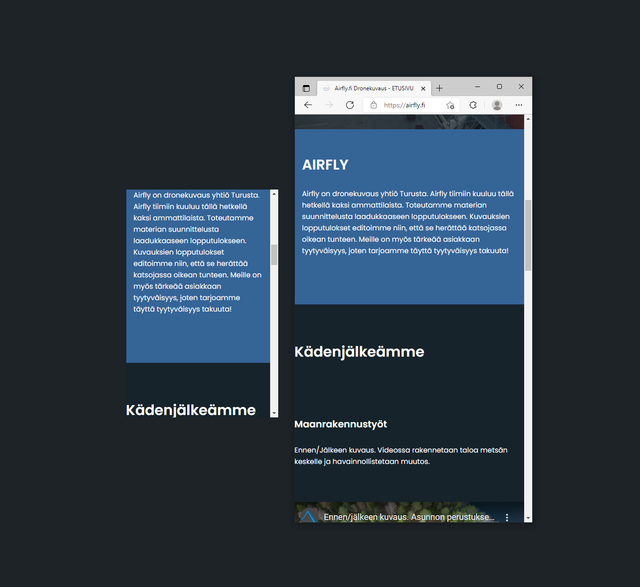Click left panel Airfly on dronekuvaus paragraph
The image size is (640, 587).
pyautogui.click(x=198, y=252)
